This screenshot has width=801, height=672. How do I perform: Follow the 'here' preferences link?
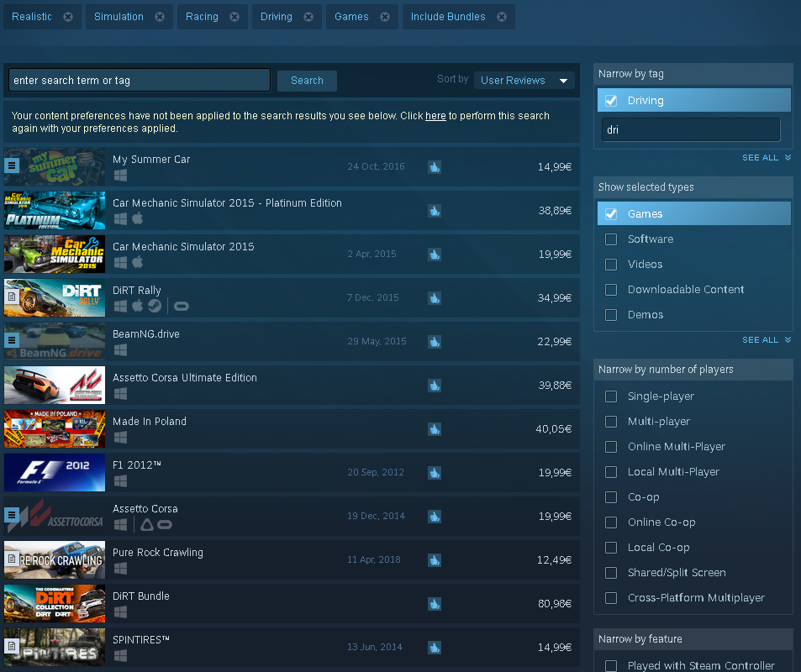click(x=435, y=116)
